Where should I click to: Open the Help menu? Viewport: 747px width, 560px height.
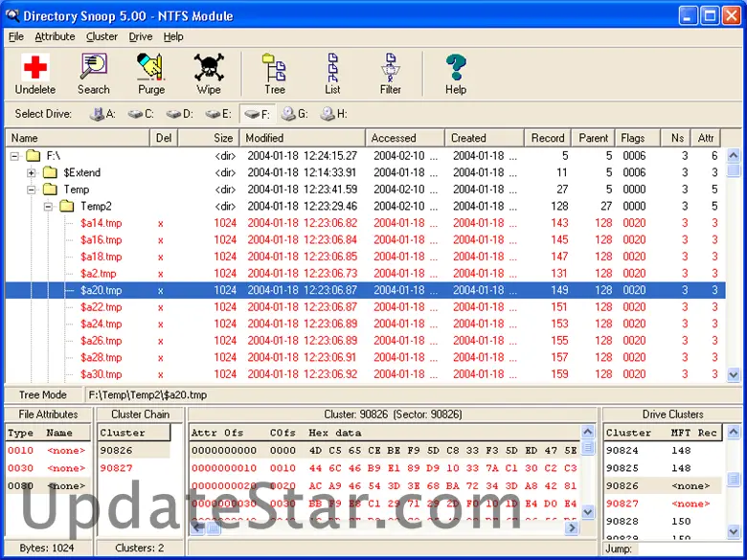click(173, 36)
